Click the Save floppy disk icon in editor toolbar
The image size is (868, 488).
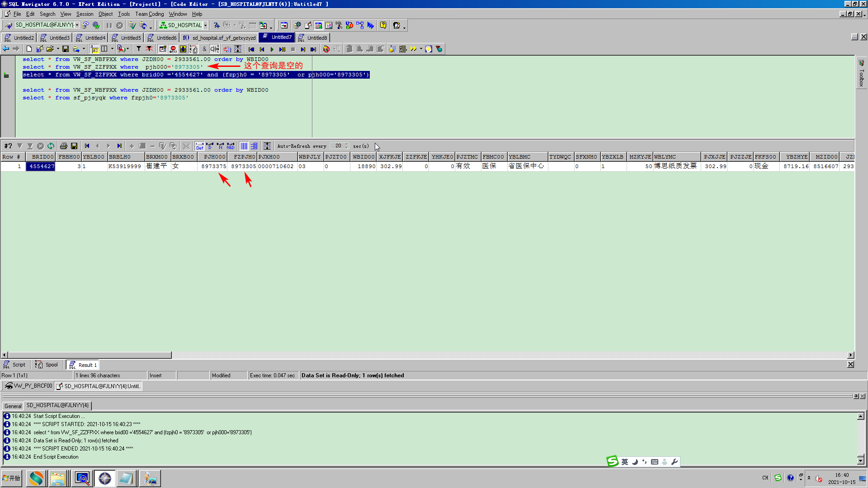click(x=66, y=49)
